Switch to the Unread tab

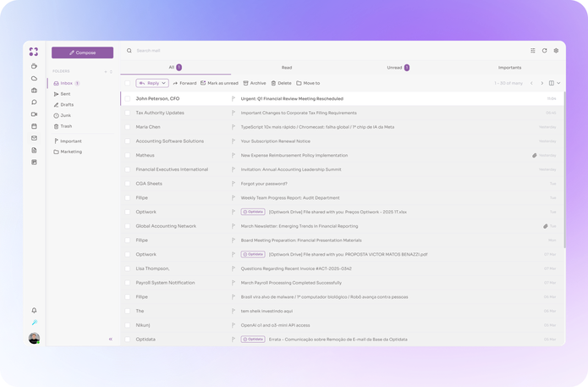[395, 67]
